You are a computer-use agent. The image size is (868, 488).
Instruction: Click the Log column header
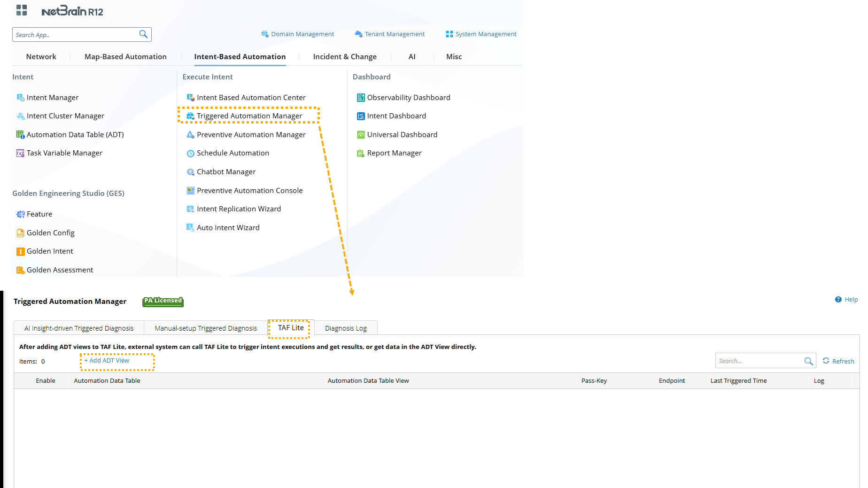[831, 381]
